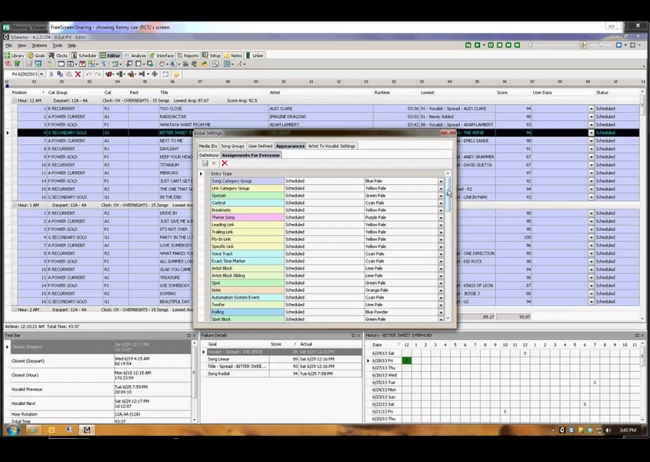Screen dimensions: 650x462
Task: Click the red X delete icon in editor toolbar
Action: point(78,74)
